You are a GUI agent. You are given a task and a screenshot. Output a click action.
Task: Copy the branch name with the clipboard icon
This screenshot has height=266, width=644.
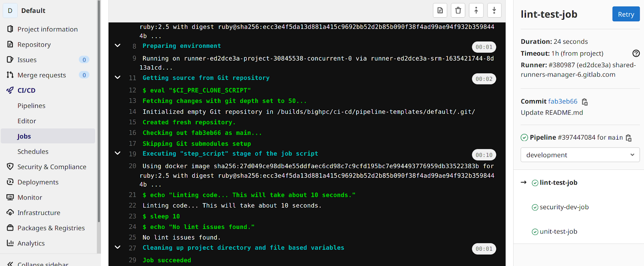point(628,138)
